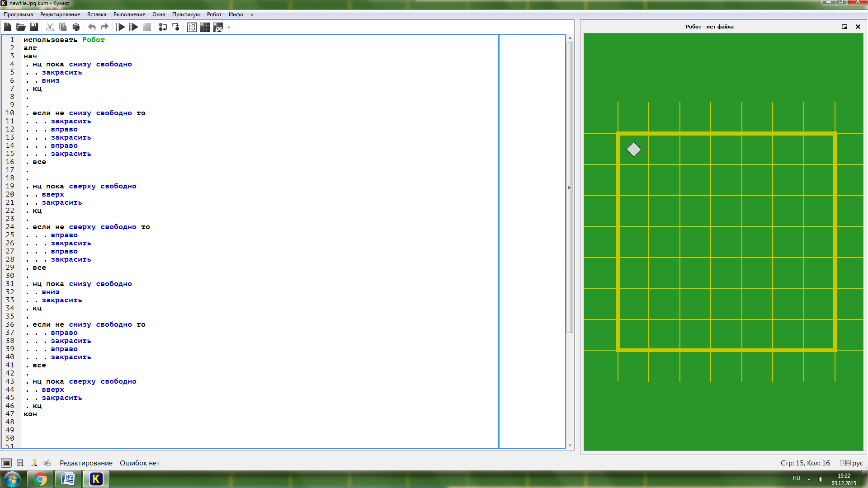Step over with the step icon
This screenshot has width=868, height=488.
tap(163, 27)
